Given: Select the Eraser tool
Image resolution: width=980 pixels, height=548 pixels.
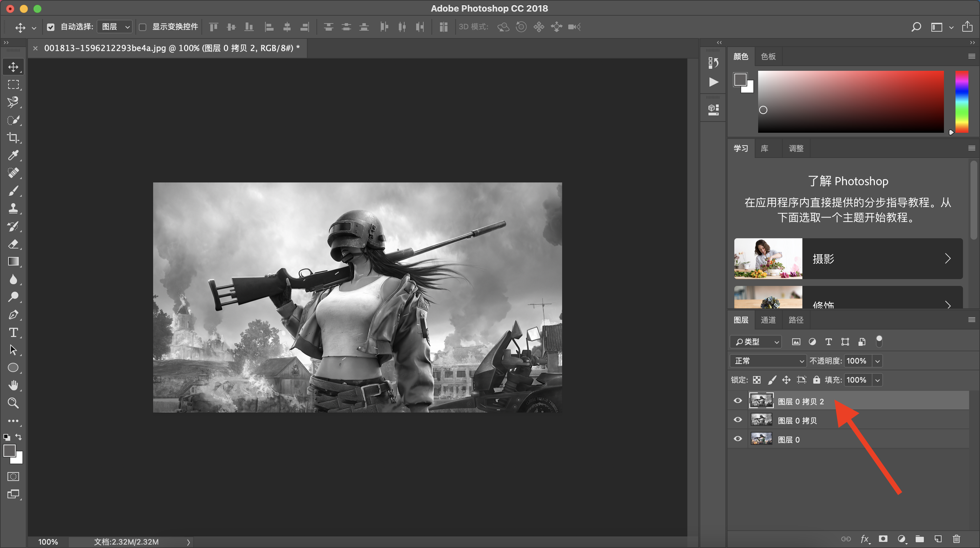Looking at the screenshot, I should pyautogui.click(x=13, y=244).
